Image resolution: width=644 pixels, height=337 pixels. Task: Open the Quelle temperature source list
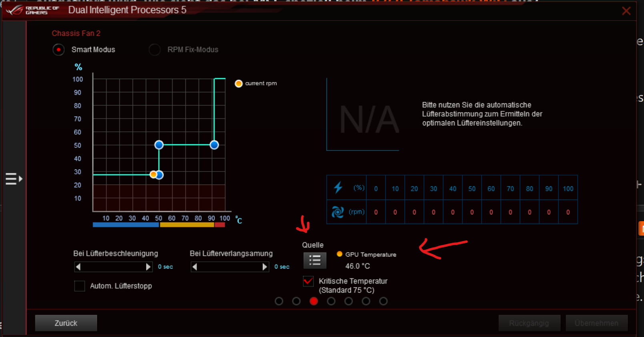point(315,260)
